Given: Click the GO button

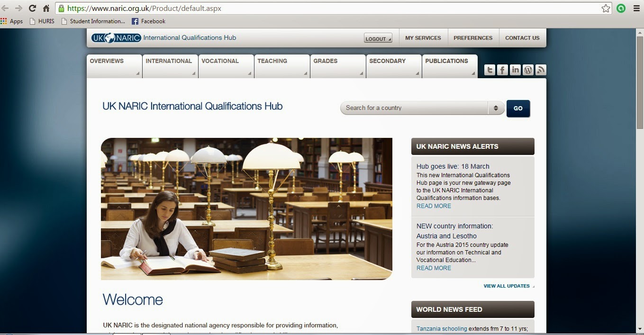Looking at the screenshot, I should coord(518,109).
